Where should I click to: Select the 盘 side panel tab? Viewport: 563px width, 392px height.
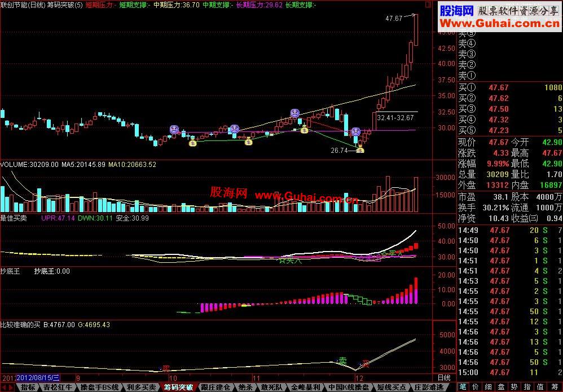point(502,387)
